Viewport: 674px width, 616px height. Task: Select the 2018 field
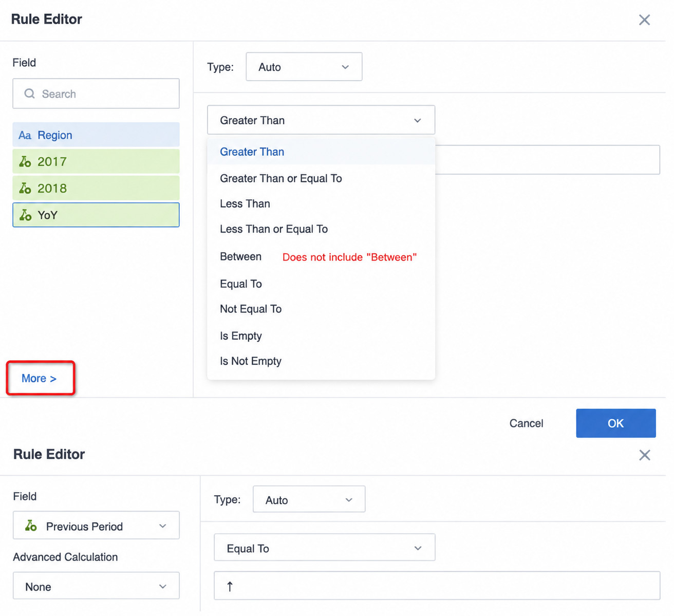tap(96, 188)
